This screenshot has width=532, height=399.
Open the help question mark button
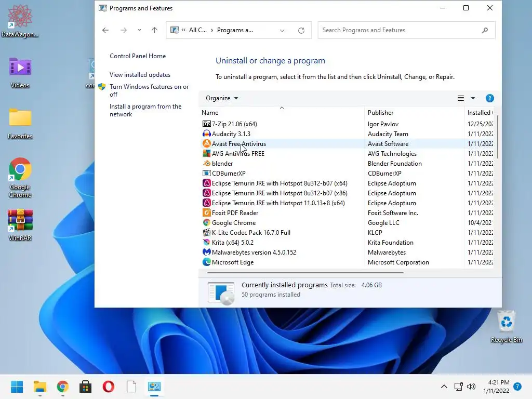[489, 98]
